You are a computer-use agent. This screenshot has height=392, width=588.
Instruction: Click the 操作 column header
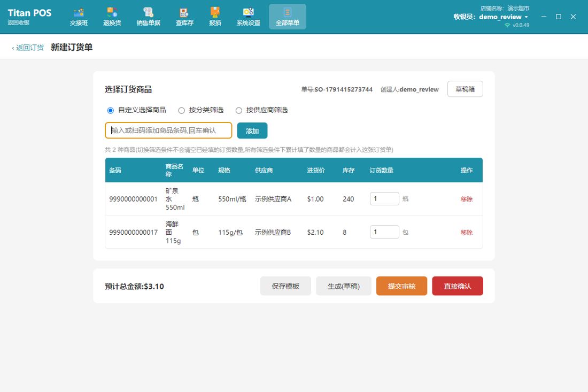467,170
